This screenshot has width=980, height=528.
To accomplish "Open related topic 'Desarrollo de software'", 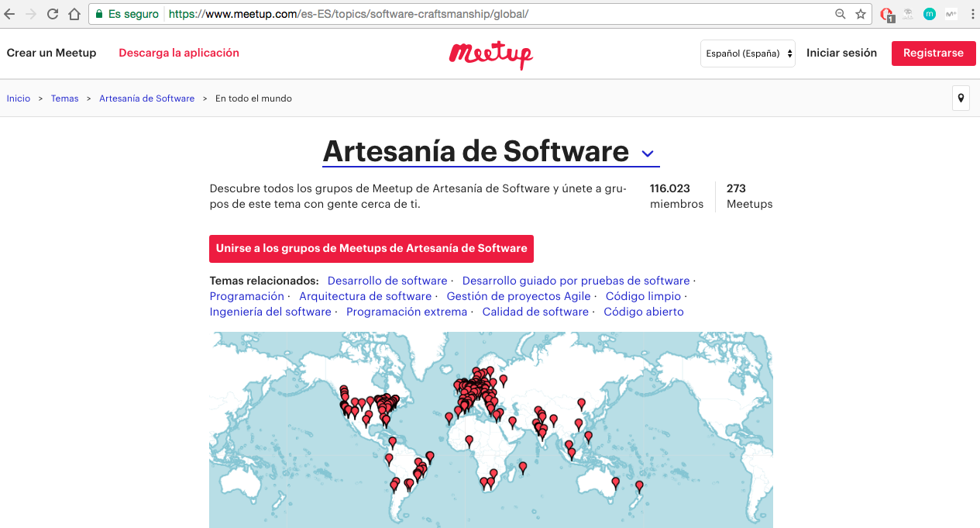I will coord(387,281).
